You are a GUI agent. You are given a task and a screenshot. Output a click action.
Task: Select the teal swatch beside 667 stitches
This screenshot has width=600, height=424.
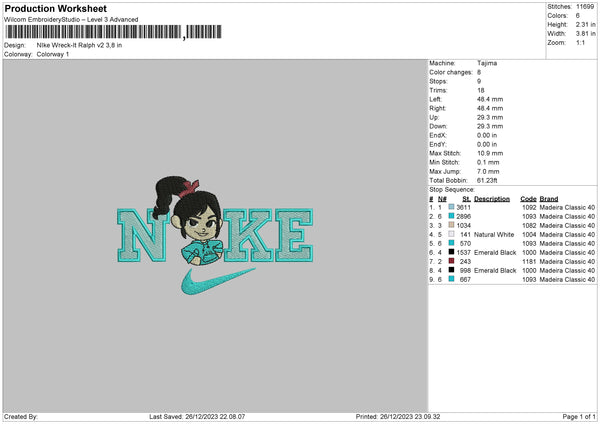coord(451,279)
